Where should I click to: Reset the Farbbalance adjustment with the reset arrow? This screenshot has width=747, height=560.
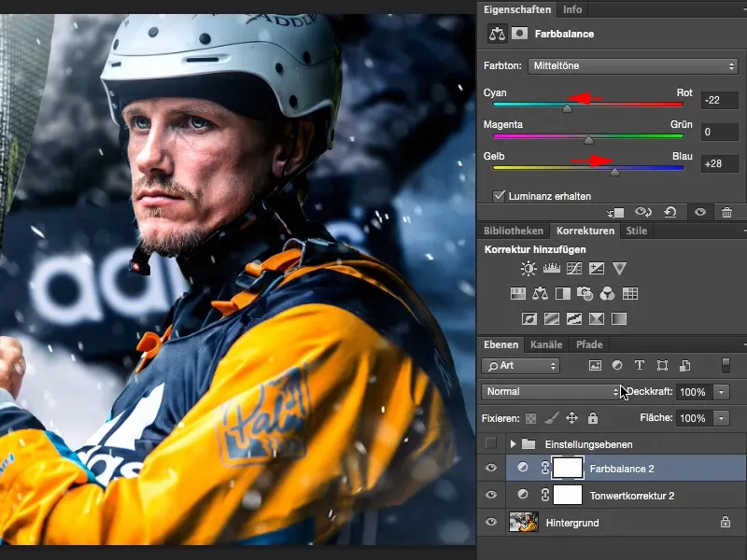point(670,212)
